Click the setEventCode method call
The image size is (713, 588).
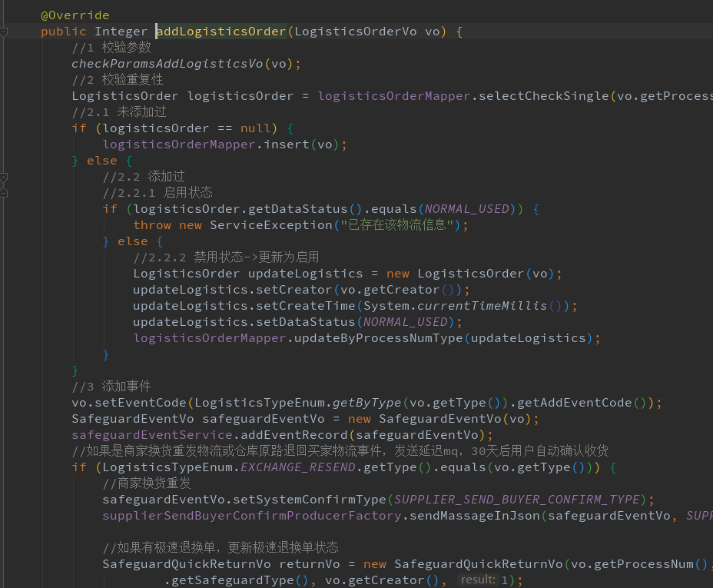point(141,403)
